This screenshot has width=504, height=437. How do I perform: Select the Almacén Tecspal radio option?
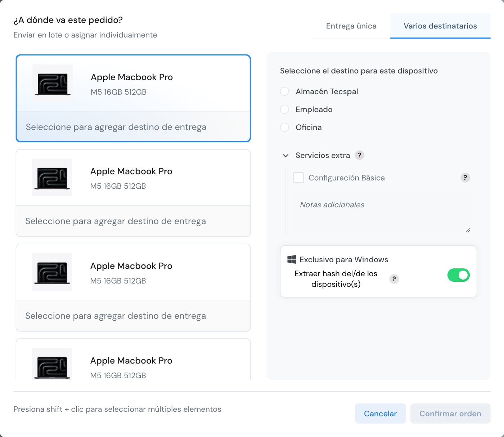284,92
